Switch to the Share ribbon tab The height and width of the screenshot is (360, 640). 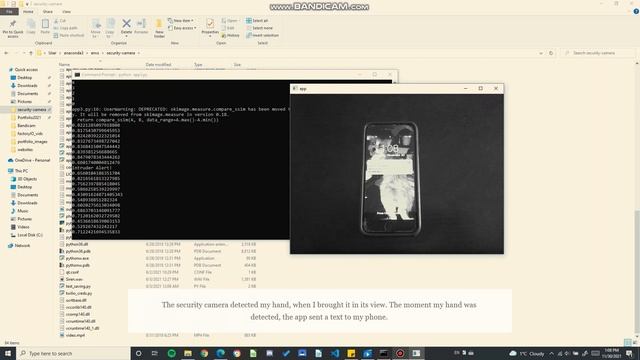click(48, 11)
